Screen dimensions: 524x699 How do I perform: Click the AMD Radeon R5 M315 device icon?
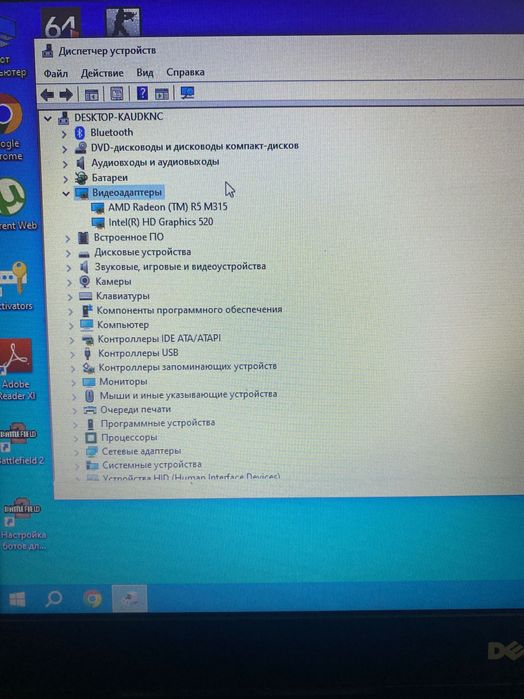[x=97, y=208]
